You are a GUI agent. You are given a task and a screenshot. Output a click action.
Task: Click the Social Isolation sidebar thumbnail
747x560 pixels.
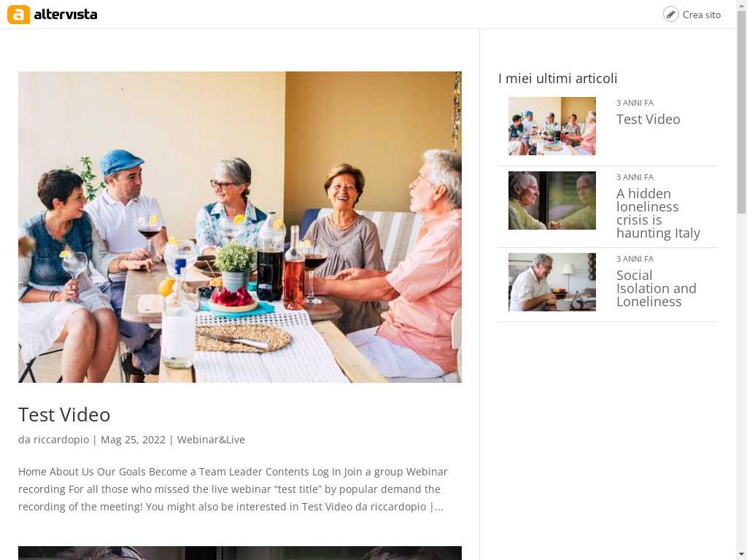(x=551, y=282)
